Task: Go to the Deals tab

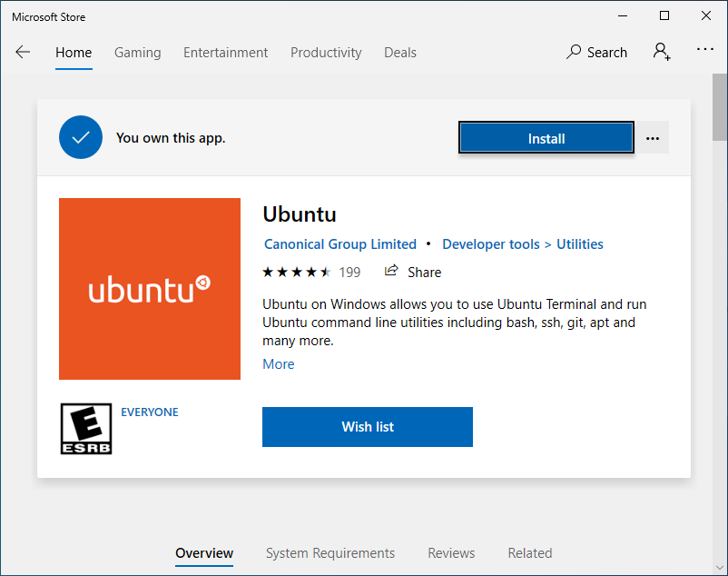Action: [400, 53]
